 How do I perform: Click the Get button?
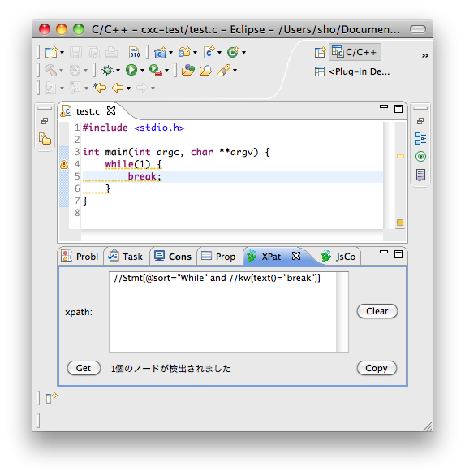(x=84, y=368)
